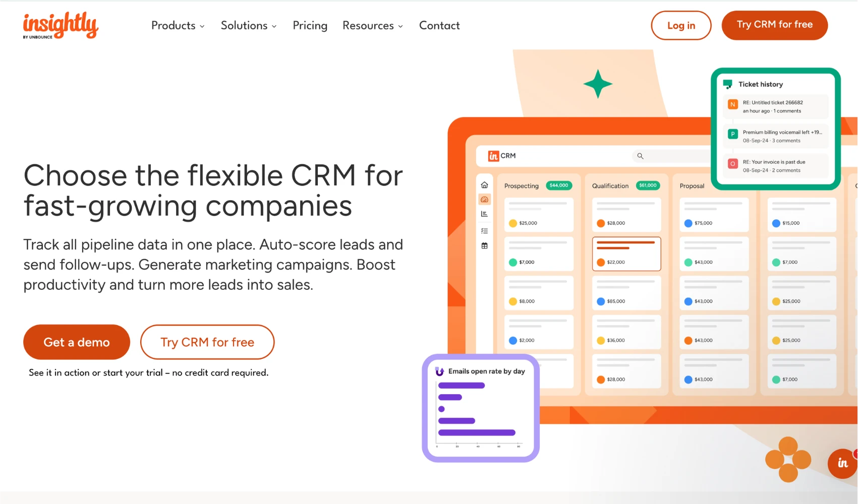This screenshot has height=504, width=858.
Task: Click the Insightly logo at top left
Action: click(60, 24)
